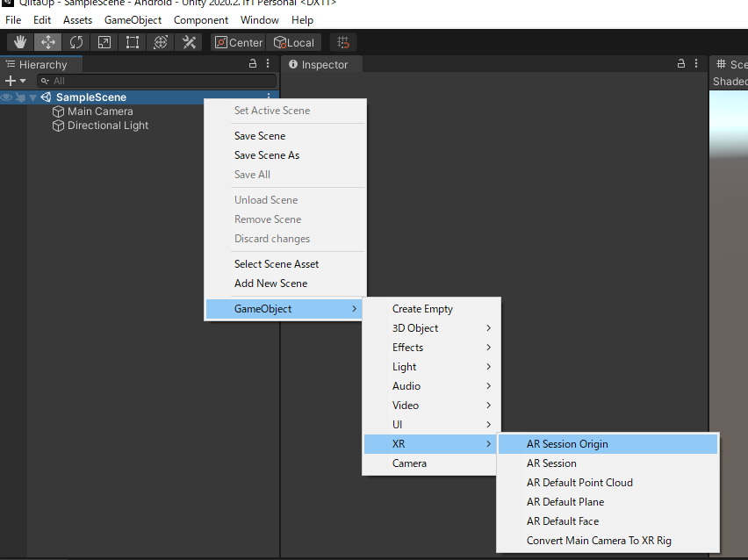Create an AR Session Origin

pyautogui.click(x=608, y=444)
